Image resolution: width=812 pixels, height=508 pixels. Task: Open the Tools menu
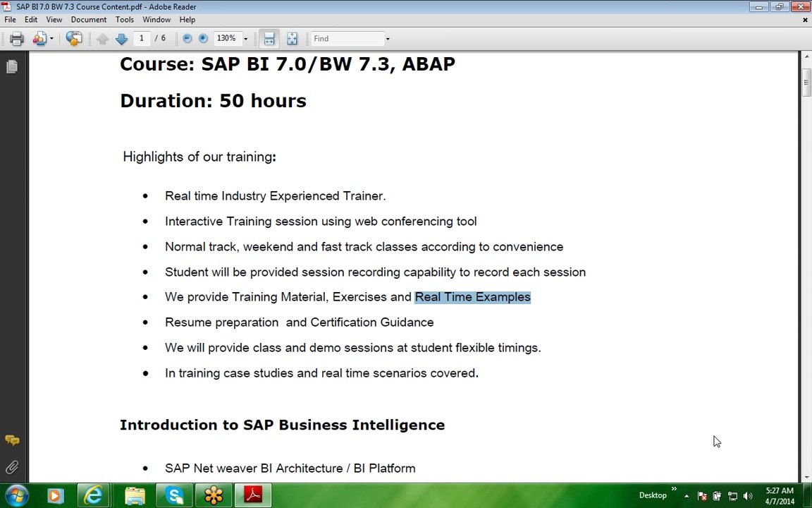tap(124, 20)
